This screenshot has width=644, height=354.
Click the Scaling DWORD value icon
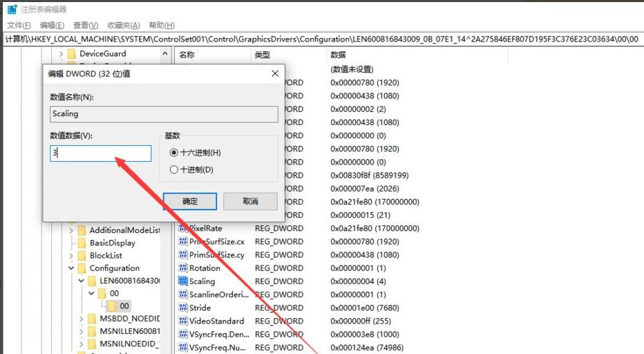coord(183,281)
